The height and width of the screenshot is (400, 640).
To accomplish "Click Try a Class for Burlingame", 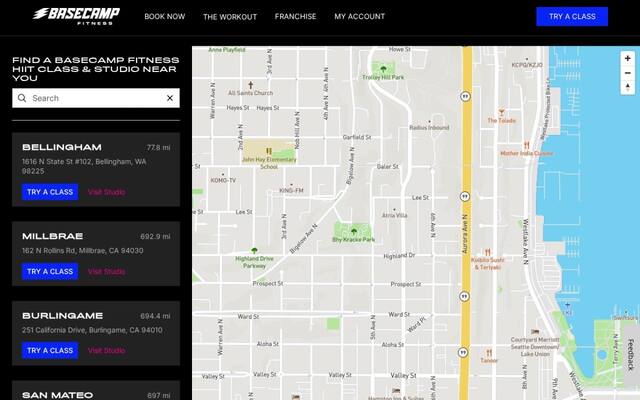I will pos(50,351).
